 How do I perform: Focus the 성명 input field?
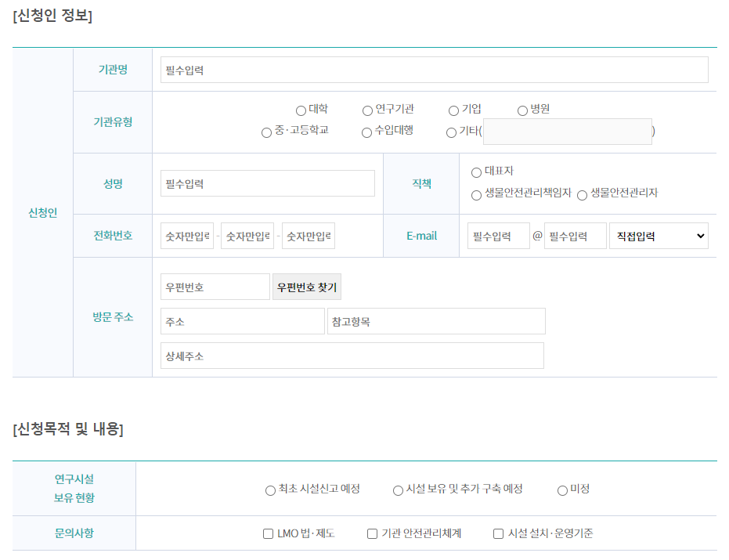click(267, 183)
